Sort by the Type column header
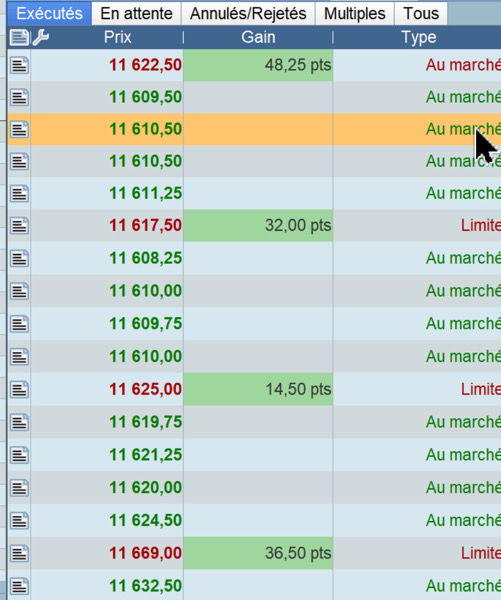Image resolution: width=501 pixels, height=600 pixels. click(x=419, y=38)
